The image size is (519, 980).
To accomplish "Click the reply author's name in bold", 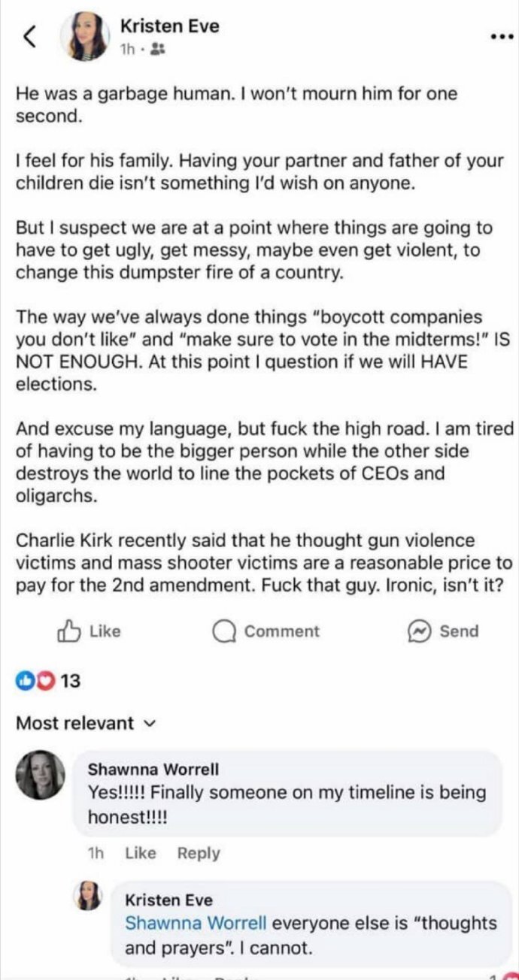I will point(168,900).
